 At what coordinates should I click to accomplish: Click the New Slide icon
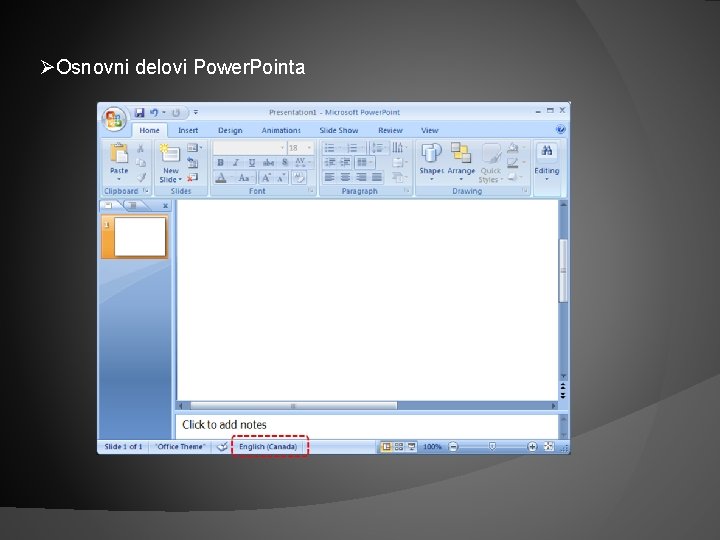point(170,153)
